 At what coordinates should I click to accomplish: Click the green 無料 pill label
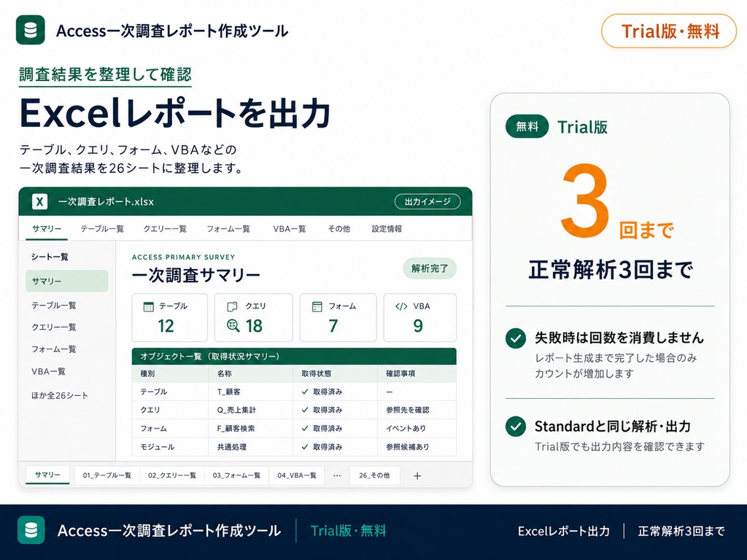(x=527, y=127)
